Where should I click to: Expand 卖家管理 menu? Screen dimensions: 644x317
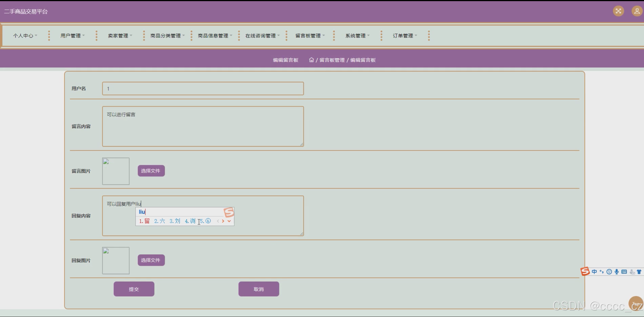click(x=120, y=36)
